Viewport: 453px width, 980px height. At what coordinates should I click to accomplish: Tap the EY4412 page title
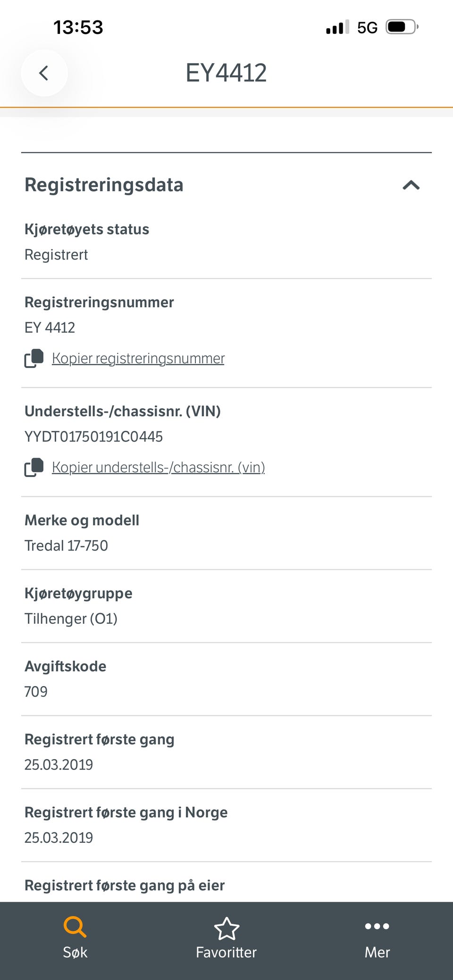(x=226, y=73)
